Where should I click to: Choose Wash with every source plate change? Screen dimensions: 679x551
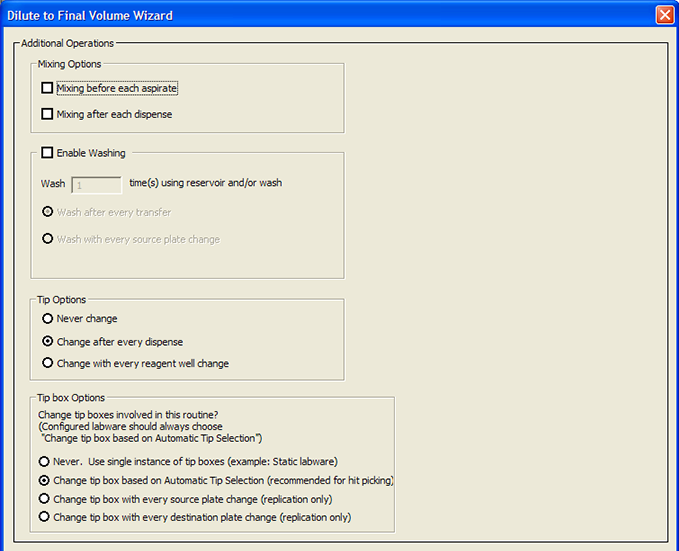[x=47, y=239]
